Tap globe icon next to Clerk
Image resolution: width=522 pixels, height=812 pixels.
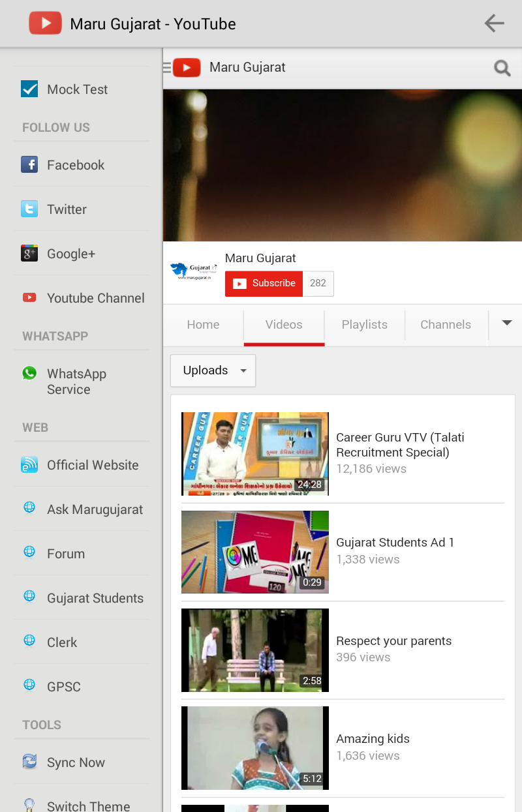(29, 640)
